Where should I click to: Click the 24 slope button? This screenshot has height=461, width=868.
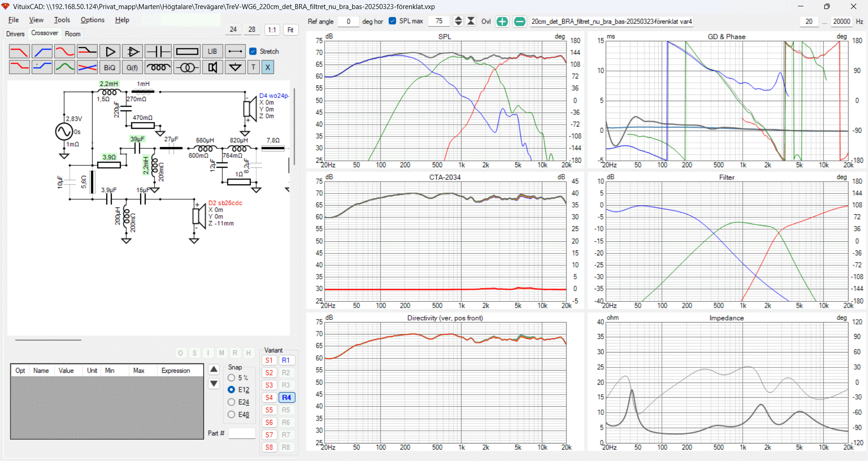233,30
